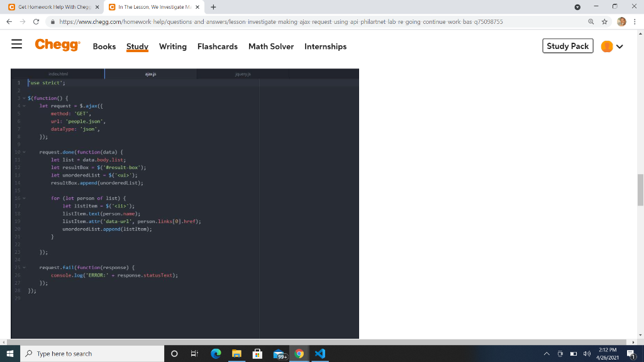
Task: Click the page zoom magnifier icon
Action: tap(590, 21)
